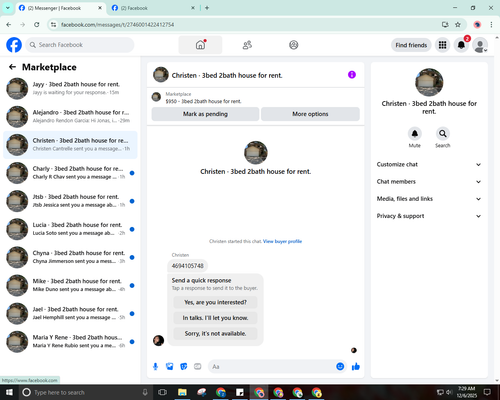Click the Facebook logo icon

tap(14, 45)
